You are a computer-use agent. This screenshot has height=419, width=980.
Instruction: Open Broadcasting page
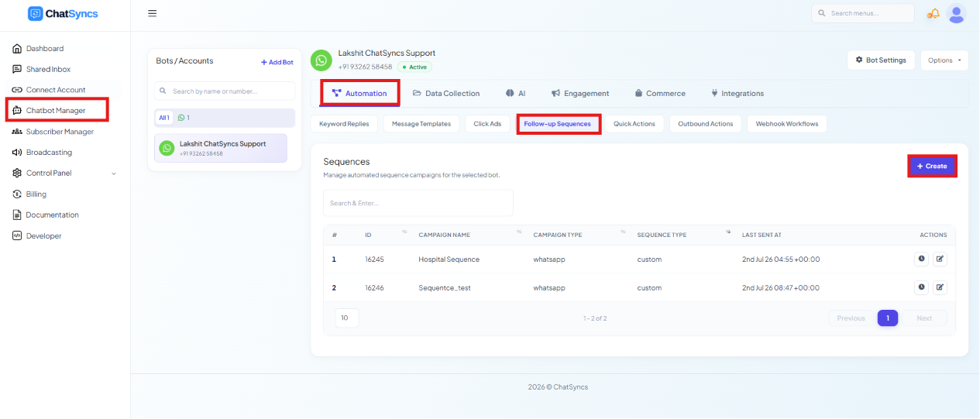click(x=49, y=153)
